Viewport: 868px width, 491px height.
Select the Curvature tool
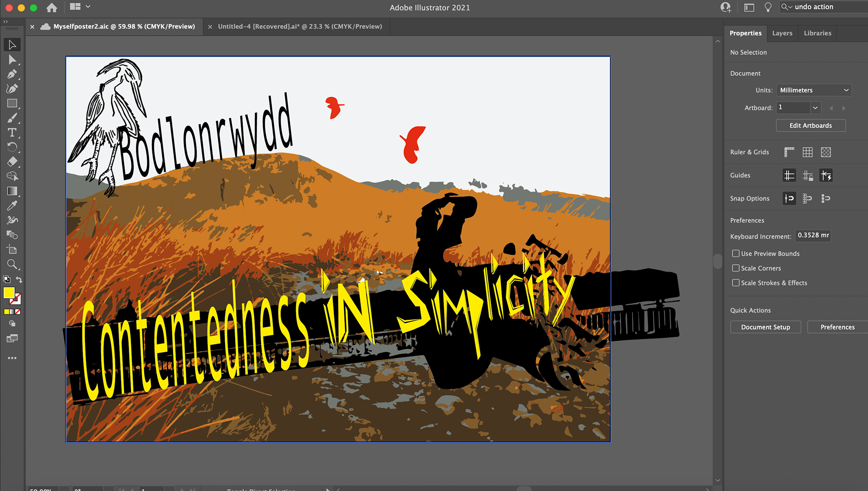tap(12, 89)
